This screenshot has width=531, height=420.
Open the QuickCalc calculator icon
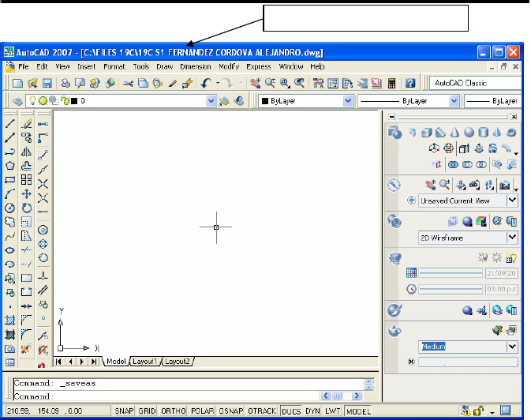pyautogui.click(x=392, y=83)
